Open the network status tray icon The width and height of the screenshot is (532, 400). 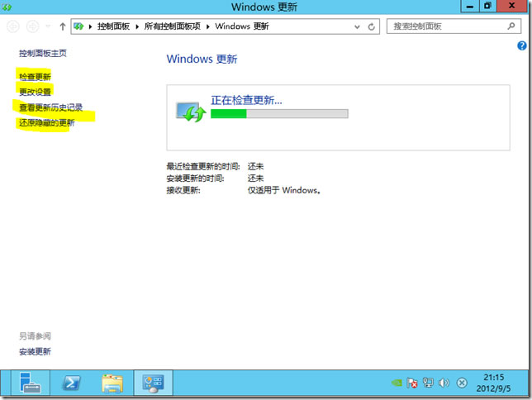pos(427,383)
